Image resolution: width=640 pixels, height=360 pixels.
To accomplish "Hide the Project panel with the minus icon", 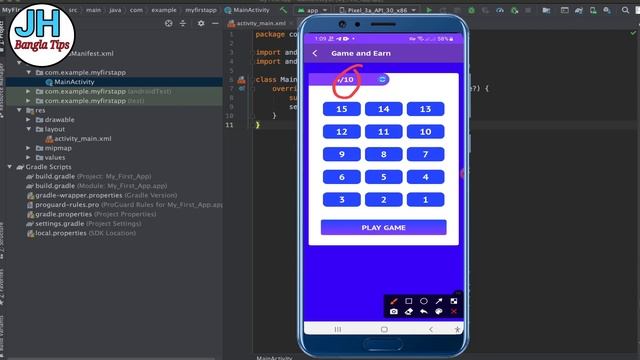I will click(215, 24).
